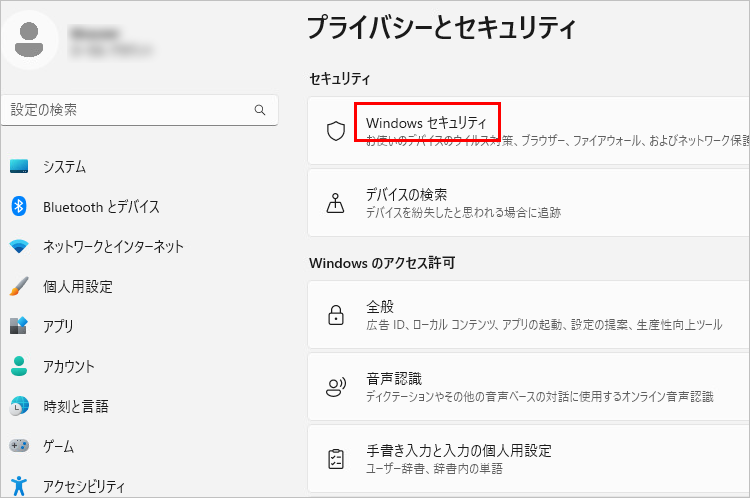This screenshot has height=498, width=750.
Task: Click the システム monitor icon
Action: [x=19, y=167]
